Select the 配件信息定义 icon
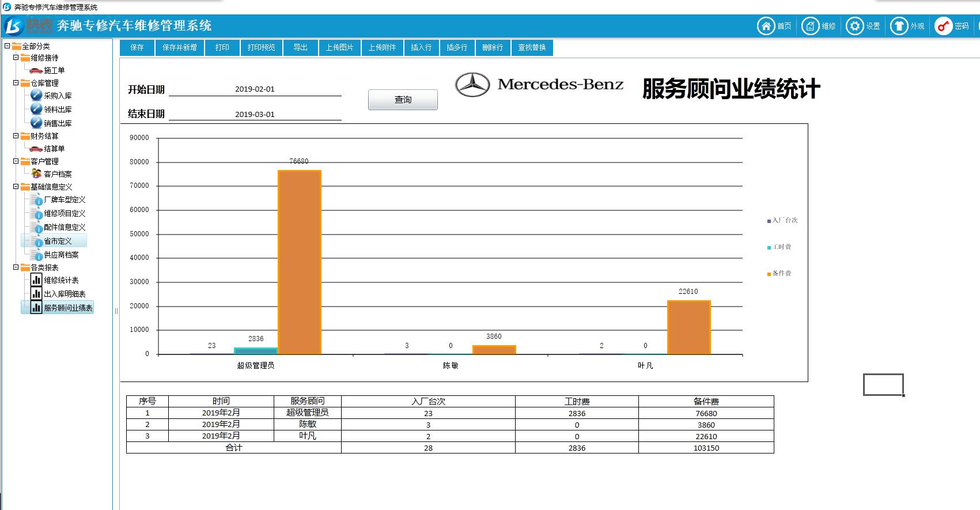The width and height of the screenshot is (980, 510). coord(36,227)
